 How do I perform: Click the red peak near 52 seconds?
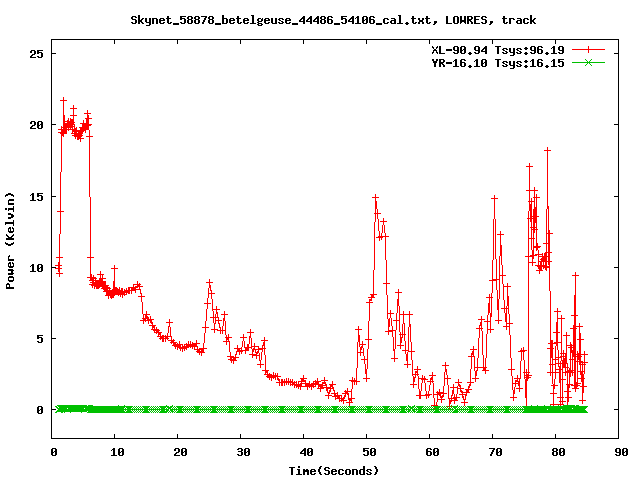pos(376,198)
